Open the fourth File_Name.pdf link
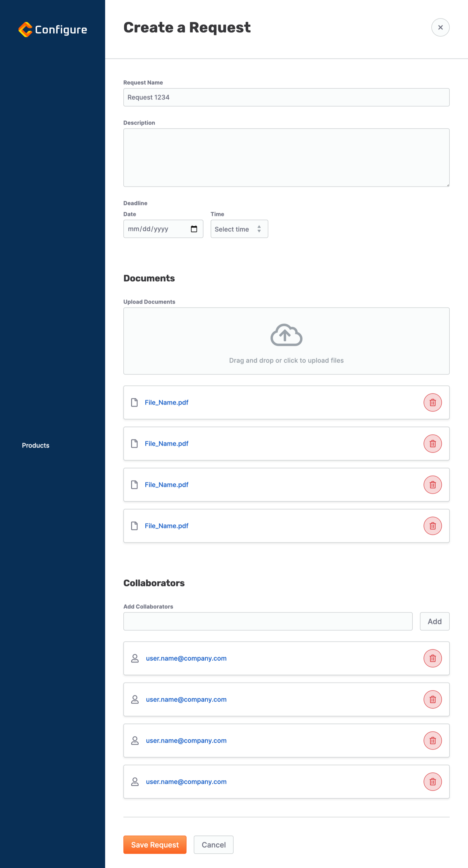 (166, 526)
